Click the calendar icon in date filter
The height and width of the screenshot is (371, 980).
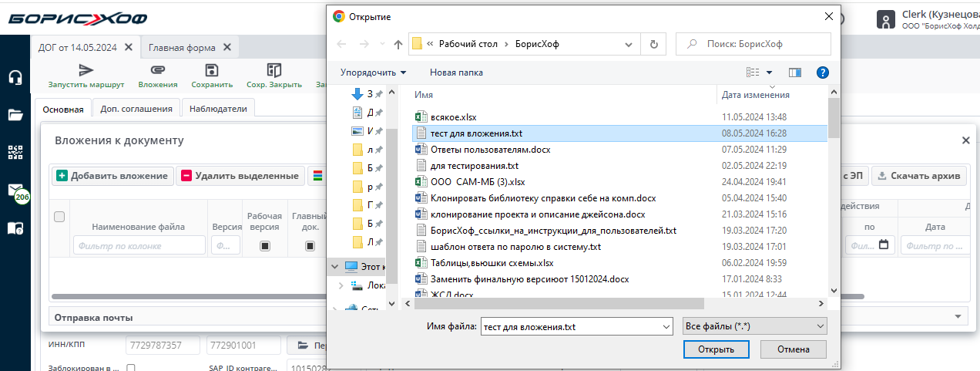tap(884, 245)
